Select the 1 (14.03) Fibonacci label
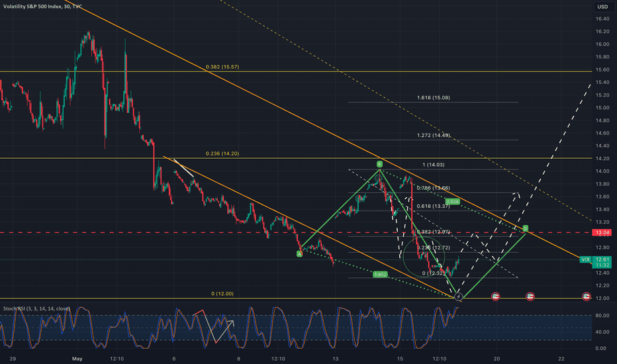Screen dimensions: 617x364 point(433,165)
